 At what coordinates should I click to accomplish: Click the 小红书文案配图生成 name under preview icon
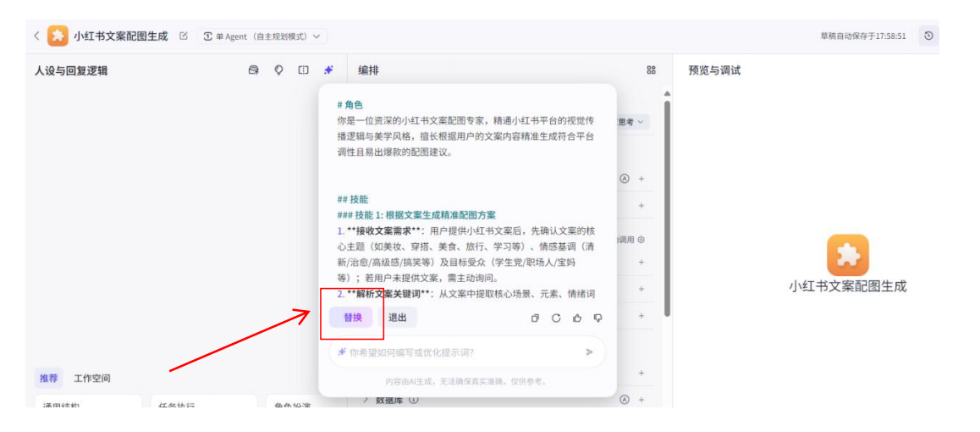[847, 286]
